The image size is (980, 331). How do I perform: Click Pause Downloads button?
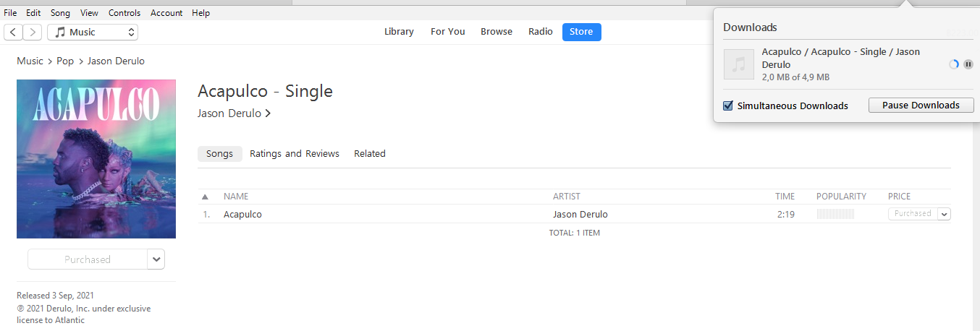(x=921, y=106)
